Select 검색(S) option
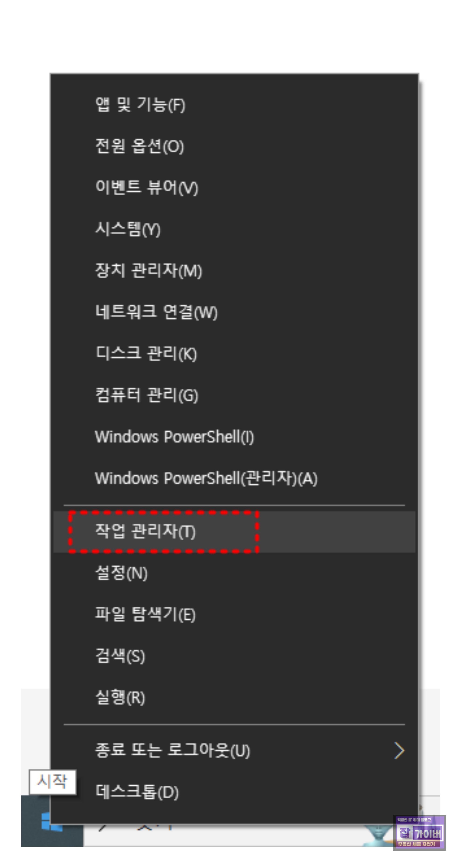Image resolution: width=461 pixels, height=868 pixels. click(x=234, y=656)
